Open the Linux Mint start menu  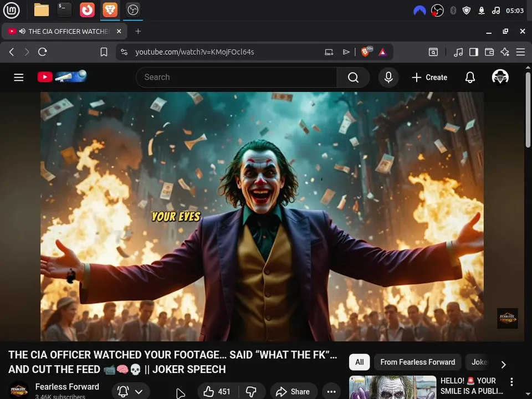click(12, 10)
